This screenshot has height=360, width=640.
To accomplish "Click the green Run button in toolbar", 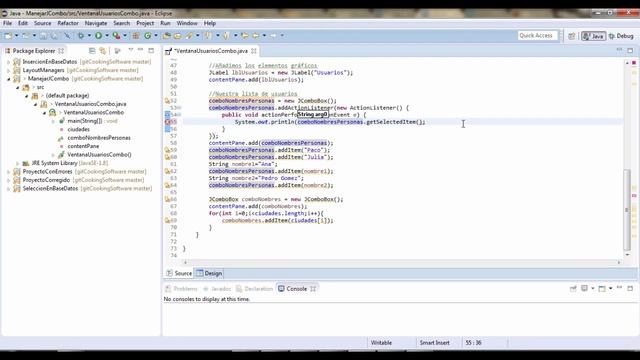I will [98, 36].
